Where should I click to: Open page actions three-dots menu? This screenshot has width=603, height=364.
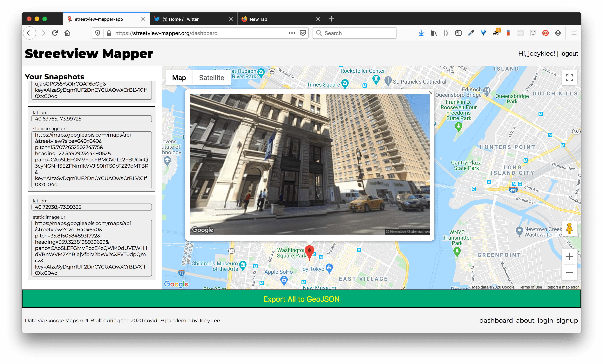pos(292,33)
